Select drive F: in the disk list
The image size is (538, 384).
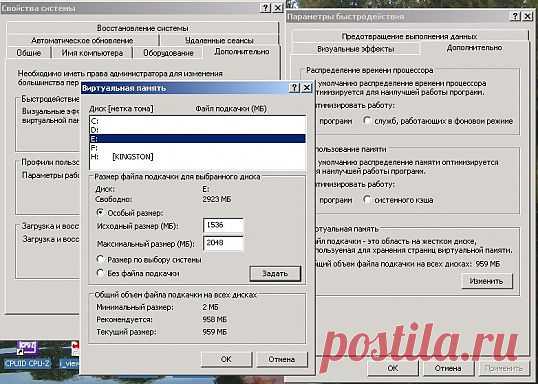(x=197, y=148)
